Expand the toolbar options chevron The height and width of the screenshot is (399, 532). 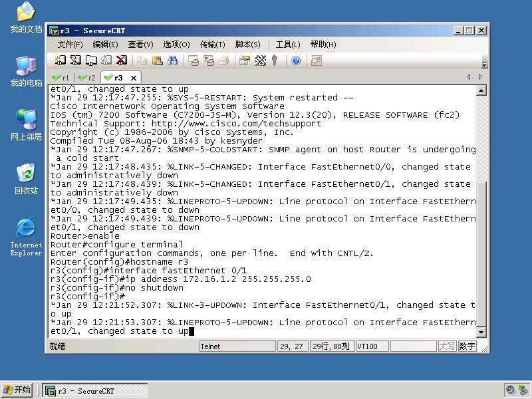(x=484, y=65)
